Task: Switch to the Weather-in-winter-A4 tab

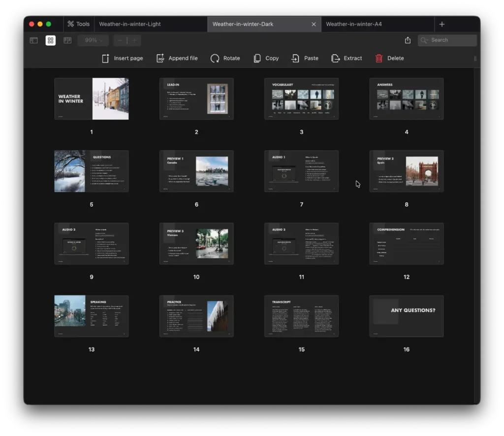Action: coord(353,24)
